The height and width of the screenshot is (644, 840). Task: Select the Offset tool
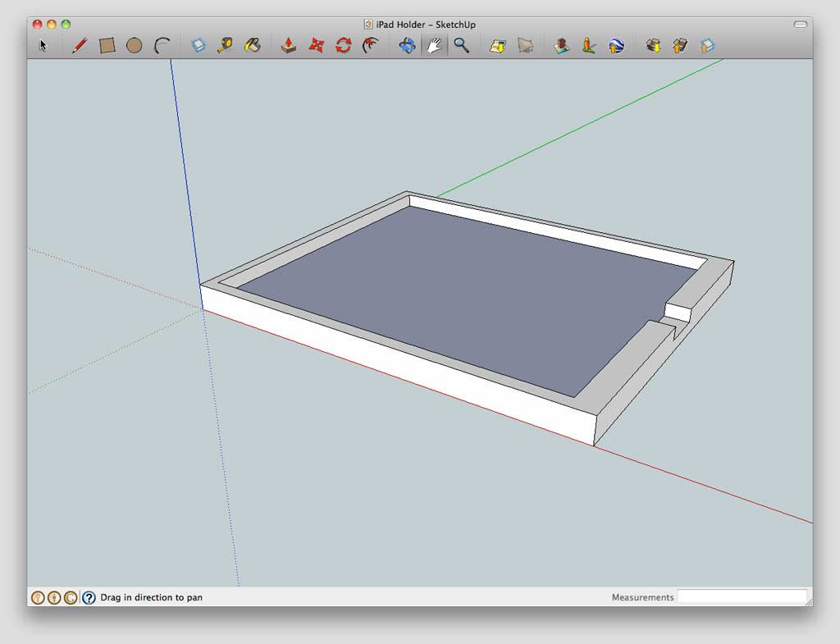coord(371,45)
